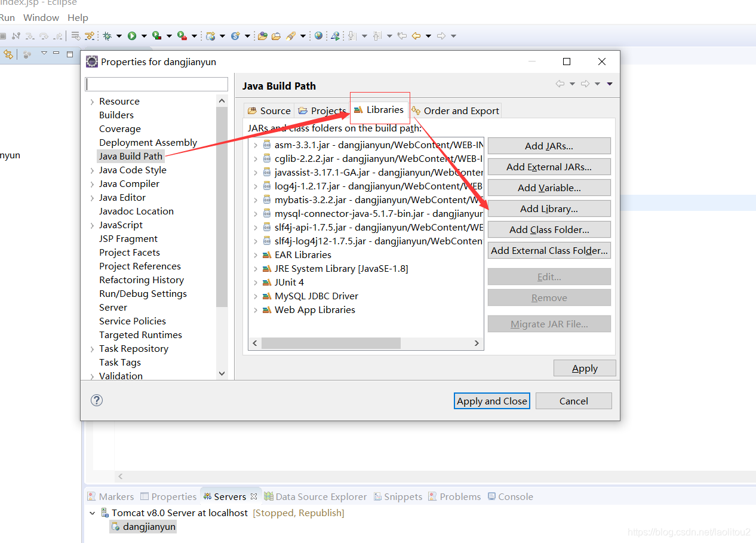756x543 pixels.
Task: Select the MySQL JDBC Driver library entry
Action: tap(316, 296)
